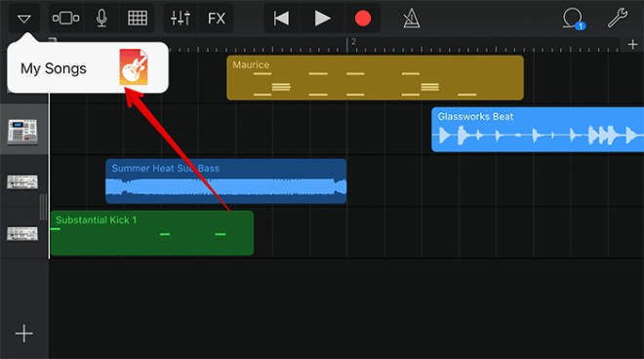
Task: Open the Loop Browser icon
Action: [x=573, y=19]
